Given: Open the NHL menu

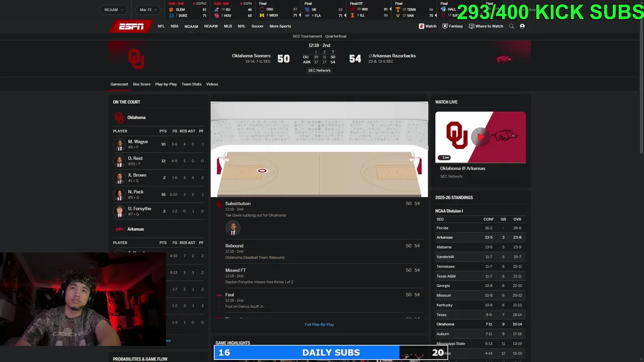Looking at the screenshot, I should click(242, 26).
